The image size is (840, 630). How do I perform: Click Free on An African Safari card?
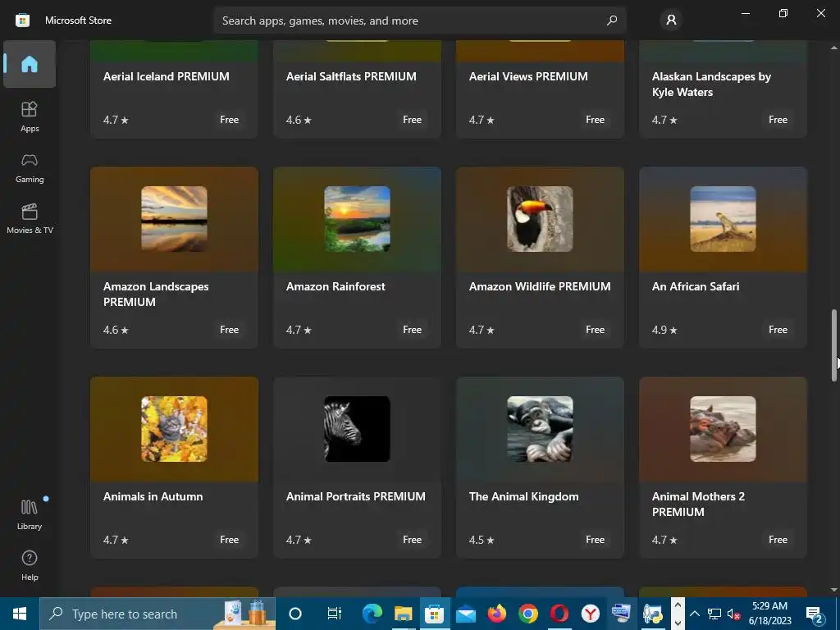(778, 330)
